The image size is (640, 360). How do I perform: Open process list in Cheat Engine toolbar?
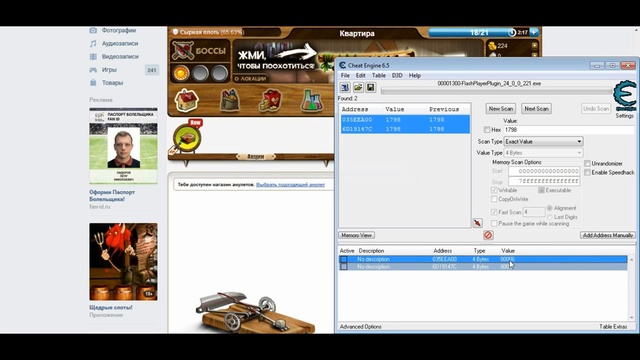[x=345, y=87]
